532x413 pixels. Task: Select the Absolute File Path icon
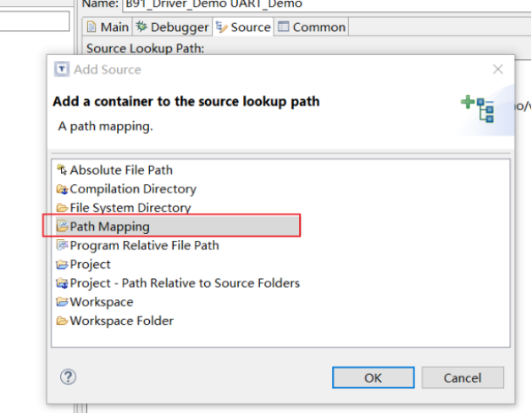[x=62, y=170]
